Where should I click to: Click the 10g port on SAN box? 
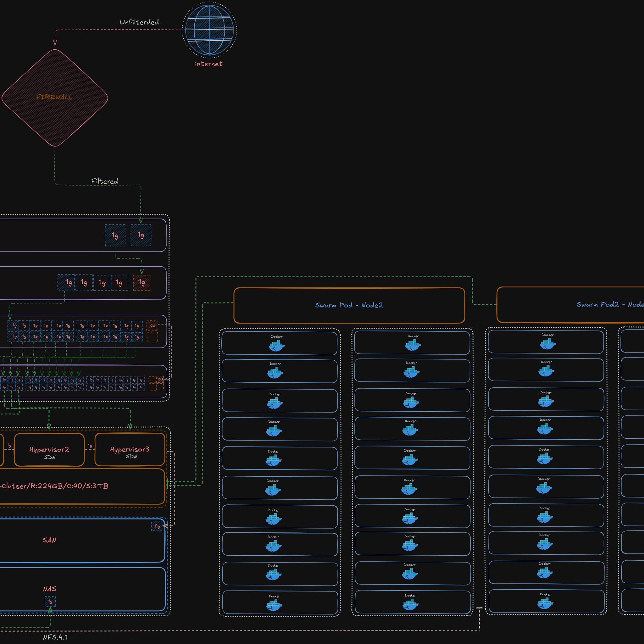click(156, 526)
